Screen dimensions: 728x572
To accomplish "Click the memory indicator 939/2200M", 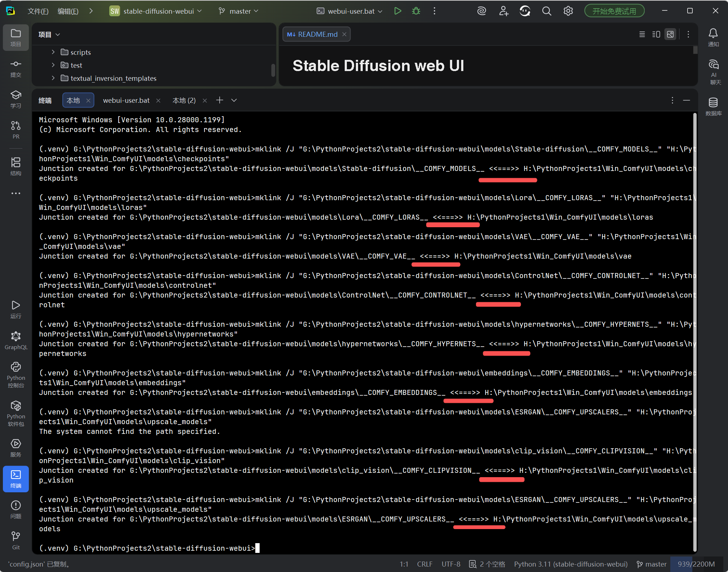I will 696,564.
